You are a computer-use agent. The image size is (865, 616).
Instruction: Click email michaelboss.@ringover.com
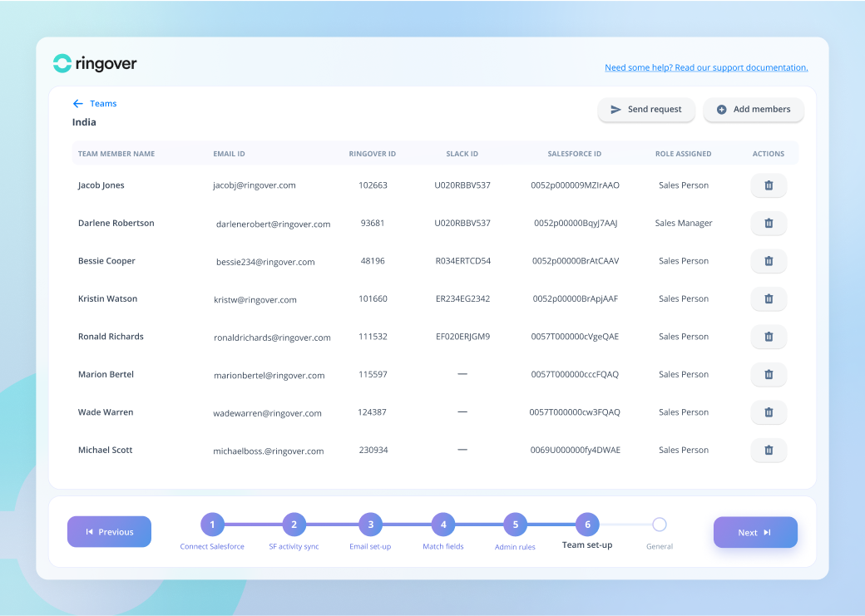pyautogui.click(x=268, y=451)
